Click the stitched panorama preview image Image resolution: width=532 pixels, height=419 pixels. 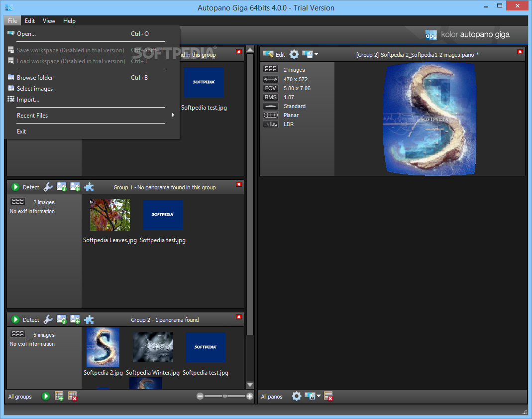pos(429,119)
